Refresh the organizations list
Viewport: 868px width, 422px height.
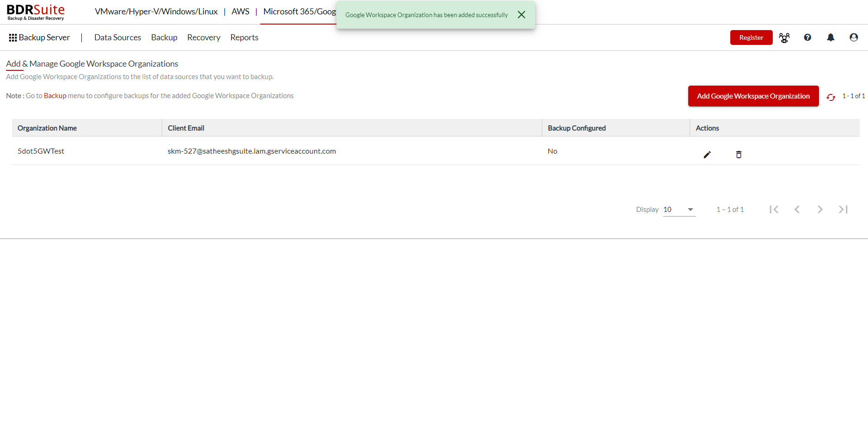coord(831,97)
